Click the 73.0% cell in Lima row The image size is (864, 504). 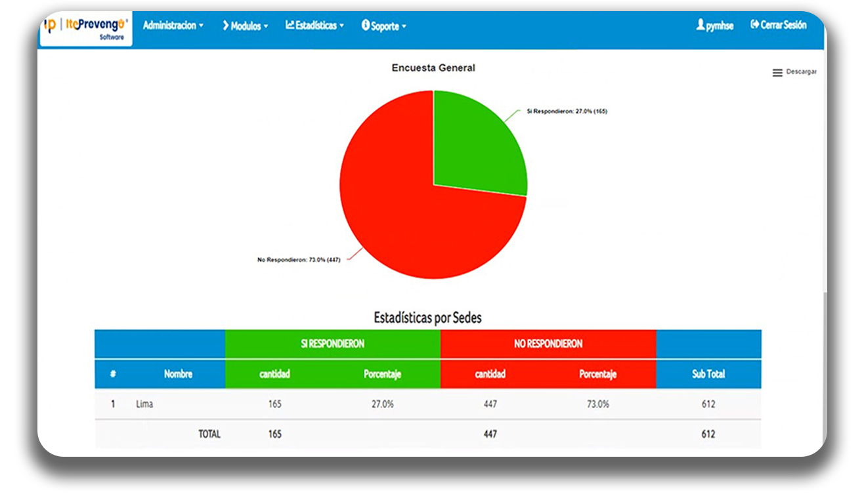click(598, 404)
